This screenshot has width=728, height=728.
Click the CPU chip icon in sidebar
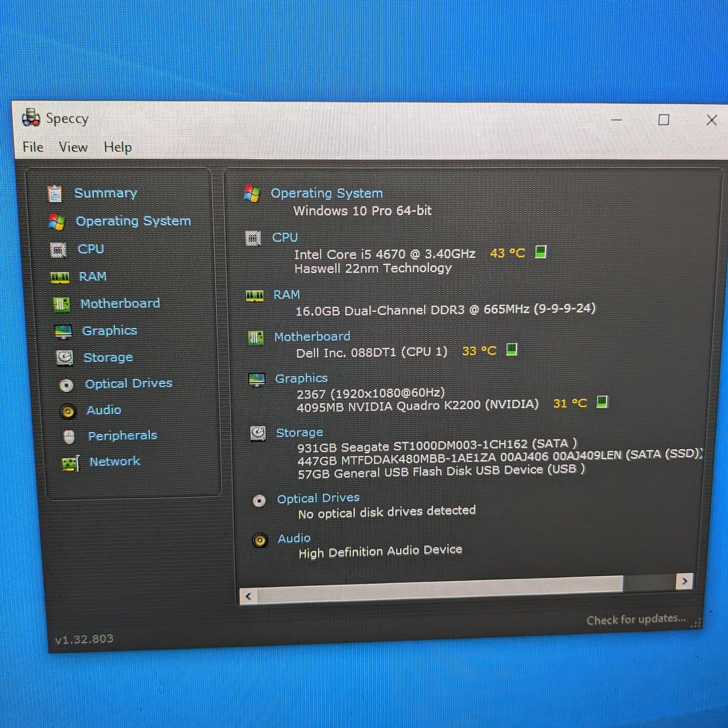(58, 250)
